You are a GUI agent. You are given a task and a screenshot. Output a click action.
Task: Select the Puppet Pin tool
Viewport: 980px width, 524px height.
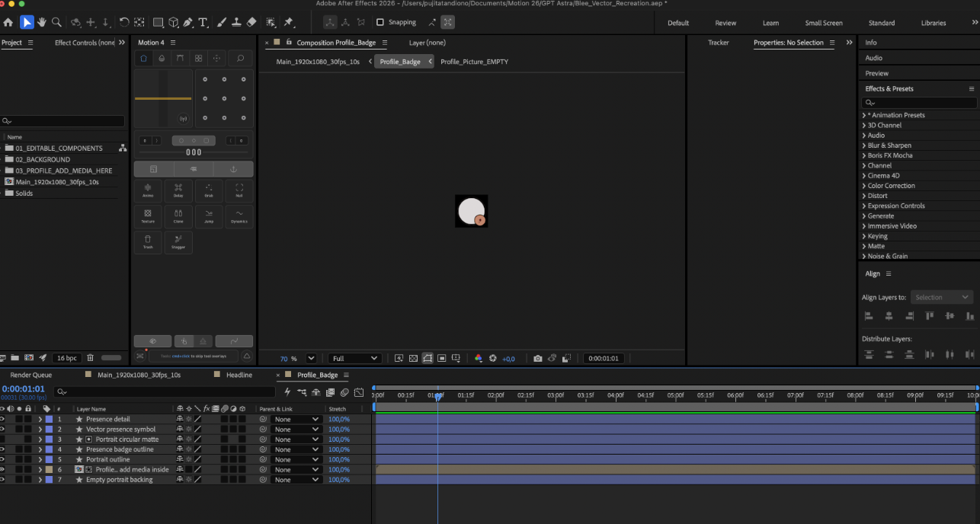coord(289,22)
